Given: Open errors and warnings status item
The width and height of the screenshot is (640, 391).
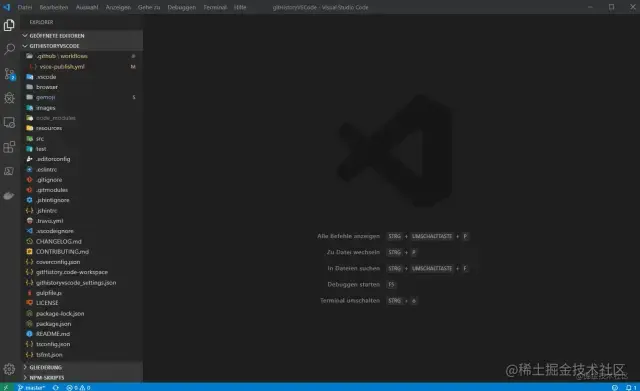Looking at the screenshot, I should click(x=78, y=387).
